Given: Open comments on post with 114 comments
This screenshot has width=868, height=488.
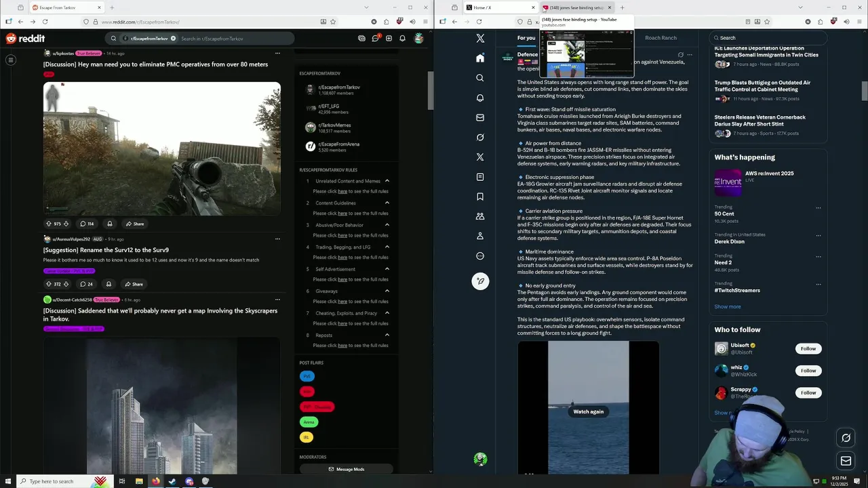Looking at the screenshot, I should pos(87,224).
